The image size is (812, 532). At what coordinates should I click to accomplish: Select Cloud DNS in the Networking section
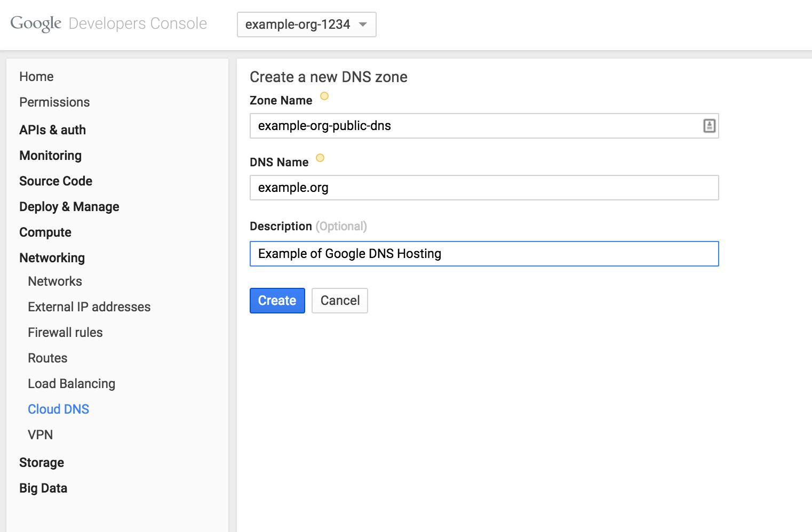click(58, 409)
